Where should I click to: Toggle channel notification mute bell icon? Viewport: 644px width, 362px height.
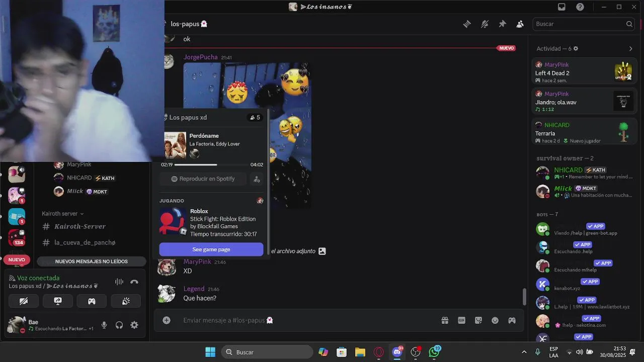[485, 24]
